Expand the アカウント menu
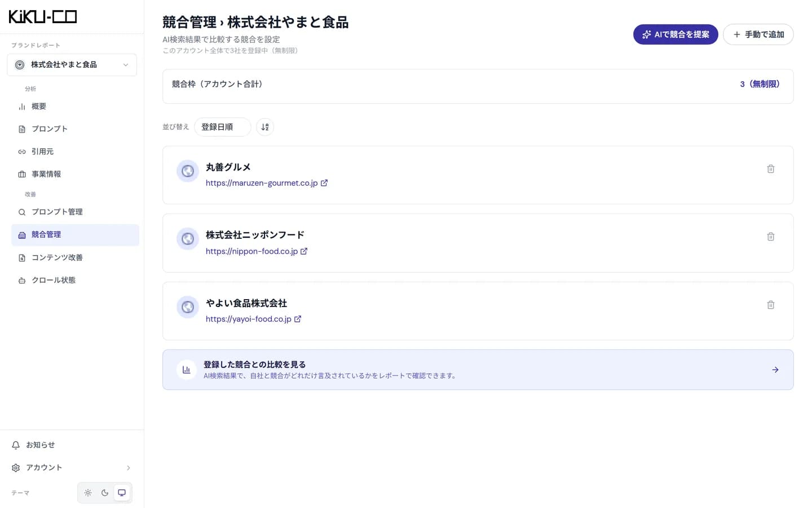This screenshot has height=508, width=812. (72, 467)
